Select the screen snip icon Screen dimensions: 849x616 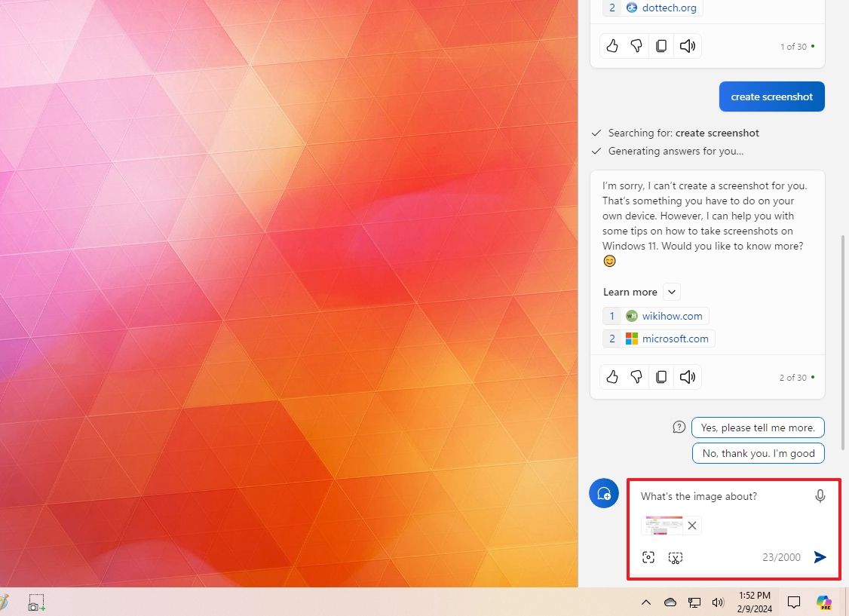[676, 557]
